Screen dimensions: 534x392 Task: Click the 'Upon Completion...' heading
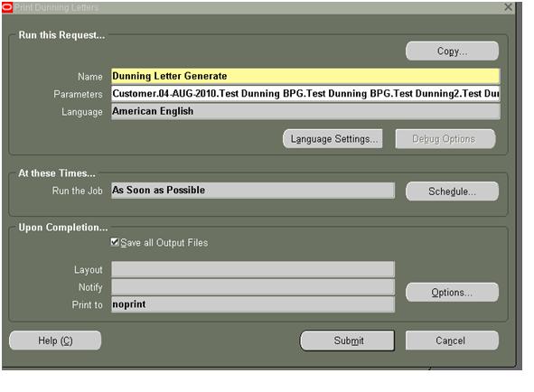(63, 228)
